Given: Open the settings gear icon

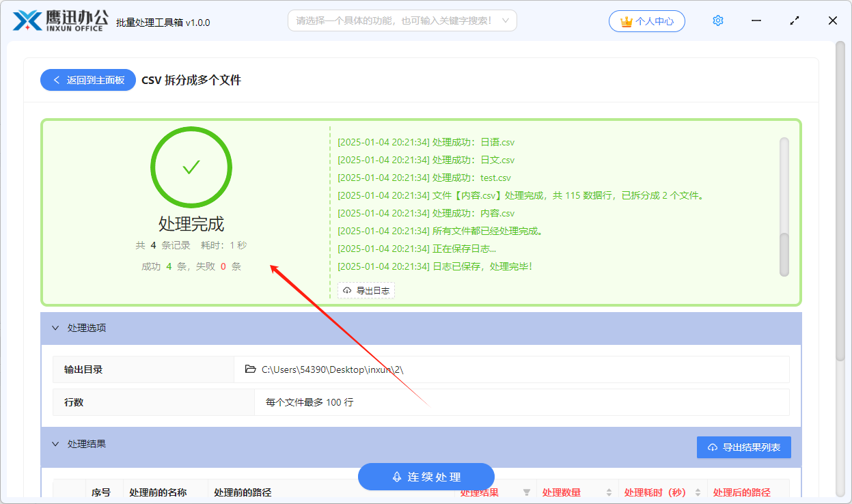Looking at the screenshot, I should [717, 20].
